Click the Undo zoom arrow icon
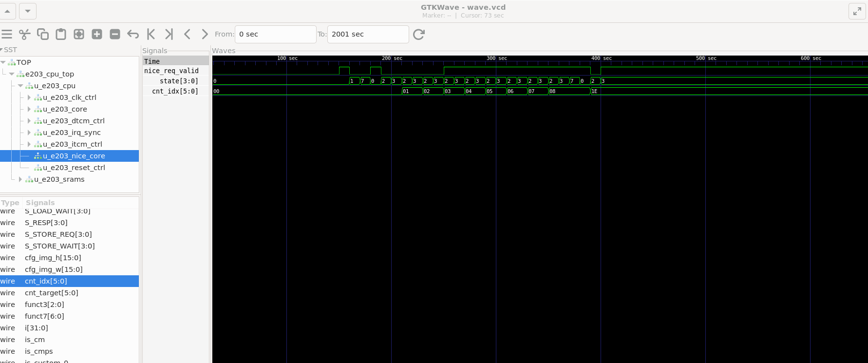The height and width of the screenshot is (363, 868). click(133, 34)
